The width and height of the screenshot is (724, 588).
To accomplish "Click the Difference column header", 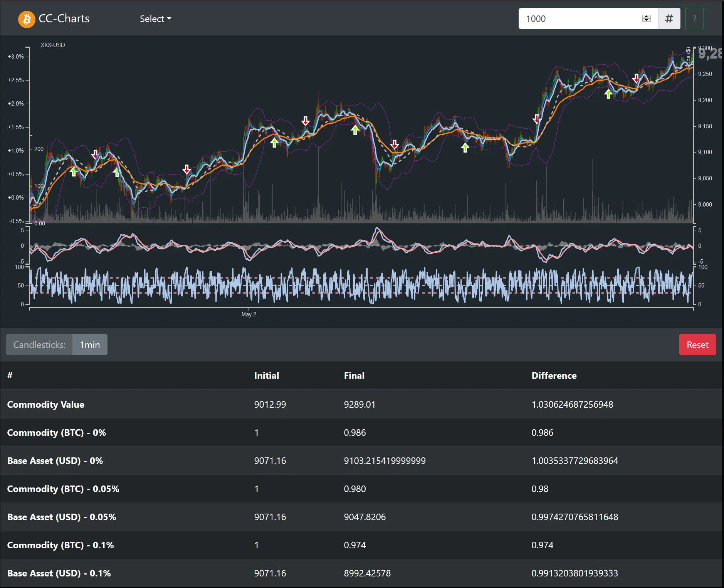I will 554,376.
